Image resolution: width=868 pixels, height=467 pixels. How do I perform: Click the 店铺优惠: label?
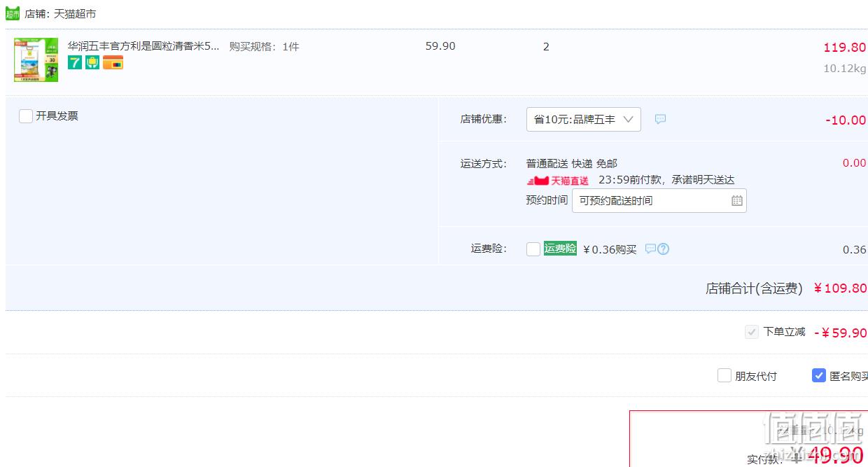tap(484, 119)
